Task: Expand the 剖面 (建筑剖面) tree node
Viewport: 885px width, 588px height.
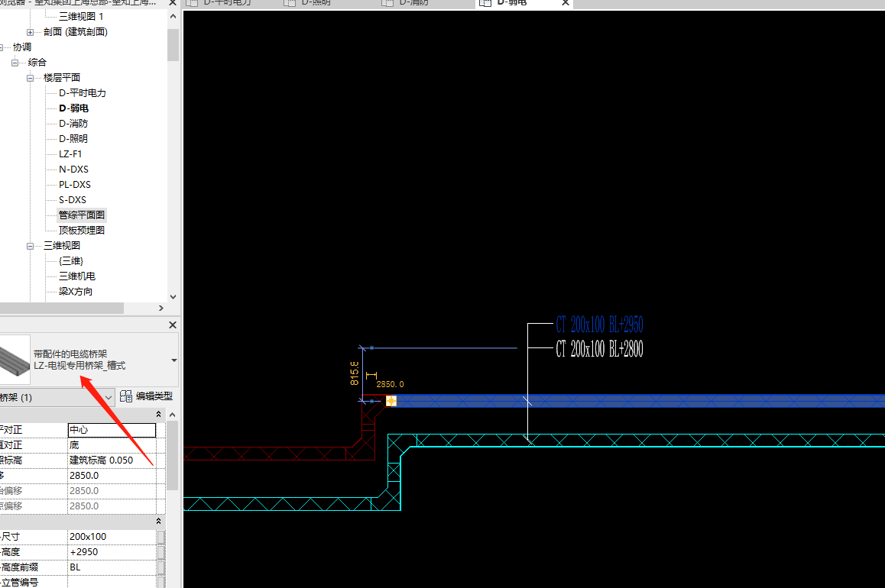Action: 31,32
